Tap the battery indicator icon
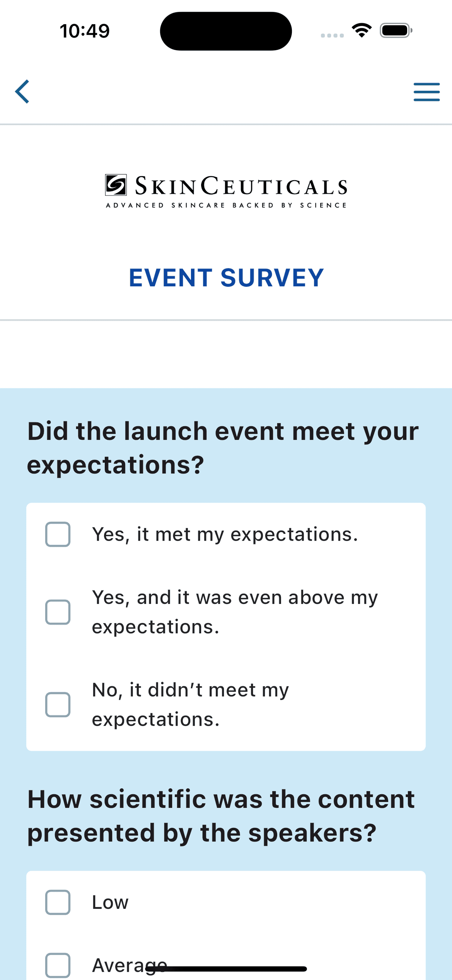Screen dimensions: 452x980 coord(396,31)
